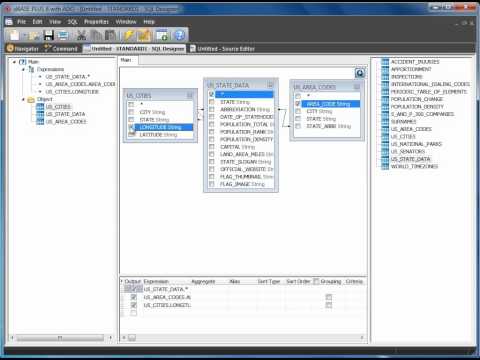Click US_STATE_DATA table box header button
Image resolution: width=480 pixels, height=360 pixels.
[x=270, y=85]
